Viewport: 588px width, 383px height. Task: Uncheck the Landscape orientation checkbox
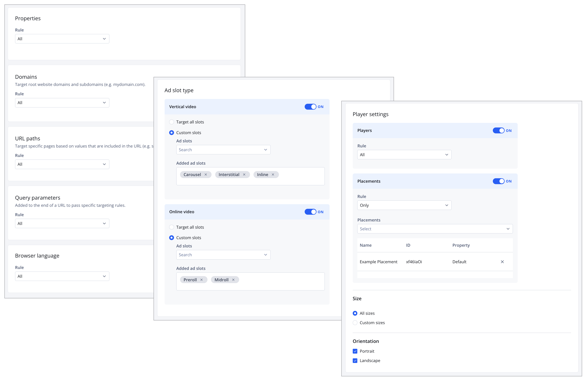point(355,361)
